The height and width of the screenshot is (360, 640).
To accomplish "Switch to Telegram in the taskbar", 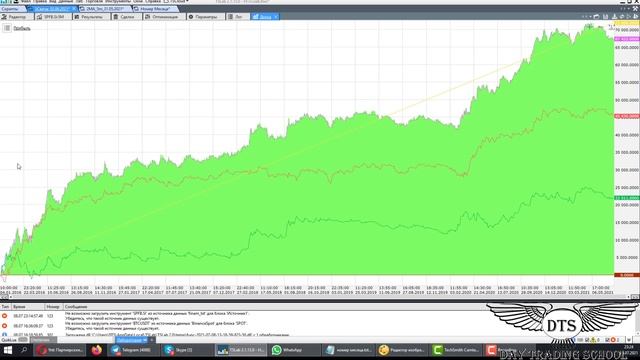I will click(x=133, y=350).
